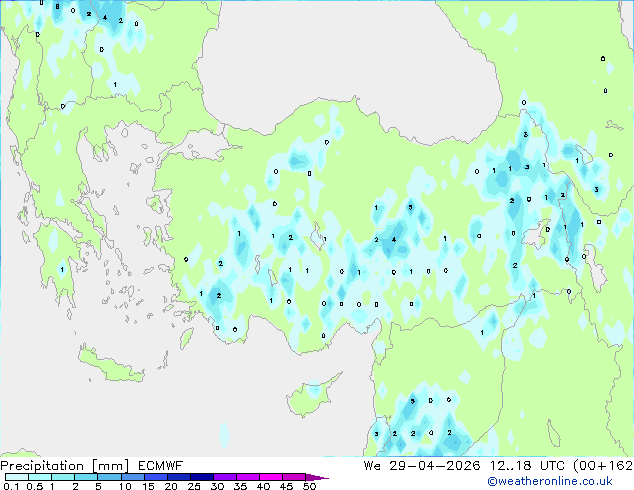Select the legend swatch between 35 and 40
This screenshot has width=634, height=490.
click(x=248, y=477)
